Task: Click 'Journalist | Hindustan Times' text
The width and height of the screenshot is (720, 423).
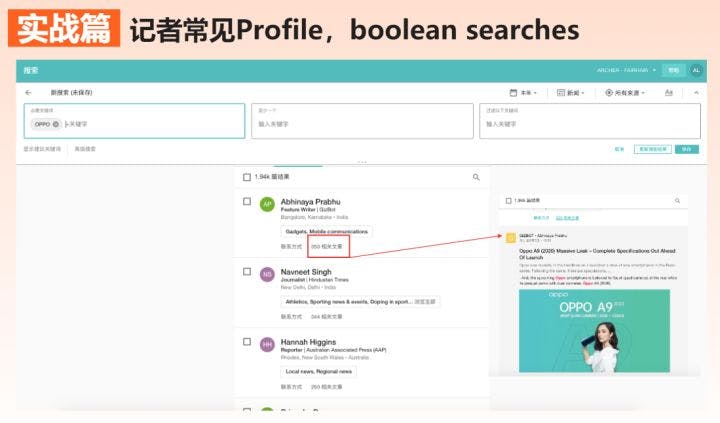Action: tap(315, 280)
